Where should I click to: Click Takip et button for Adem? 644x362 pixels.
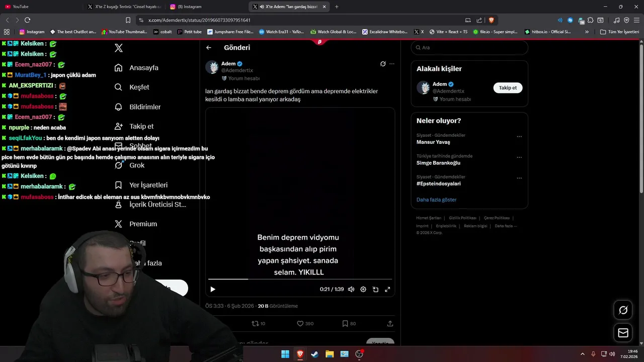[x=508, y=88]
